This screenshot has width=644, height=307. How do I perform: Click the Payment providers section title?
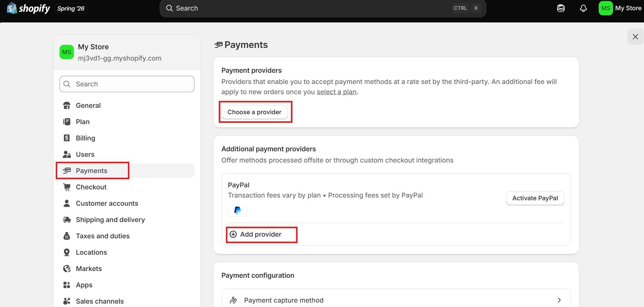coord(252,70)
